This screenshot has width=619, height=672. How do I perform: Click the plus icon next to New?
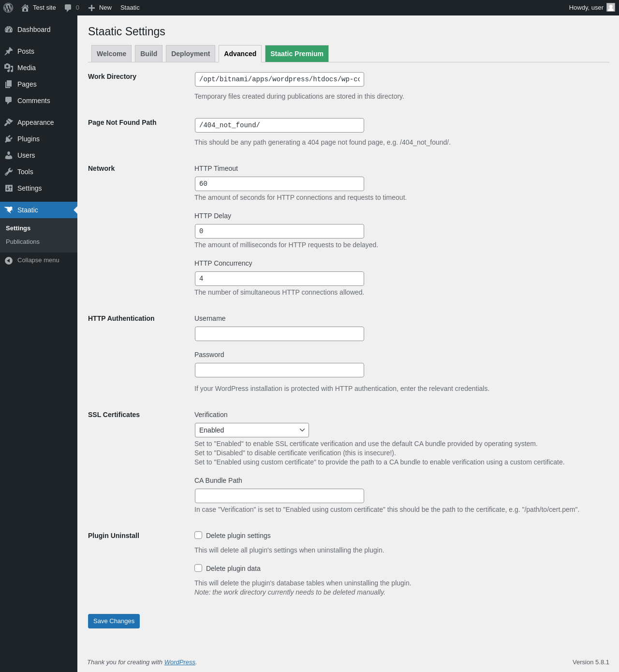click(x=91, y=8)
